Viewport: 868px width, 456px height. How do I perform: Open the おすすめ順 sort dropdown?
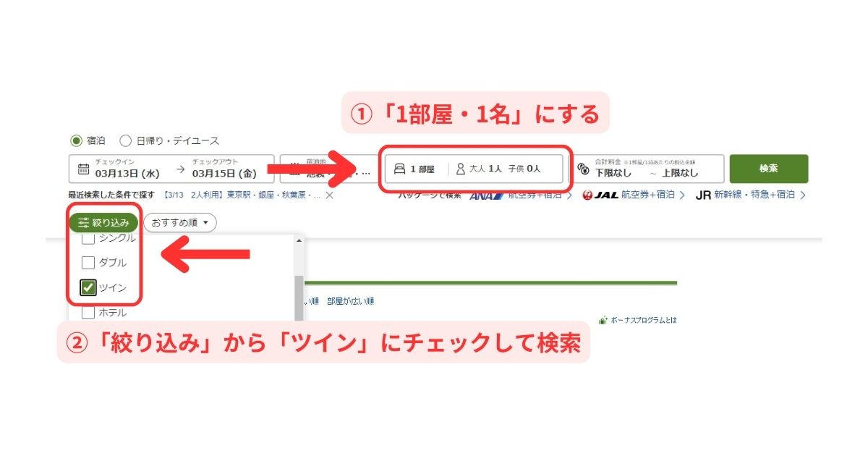(180, 222)
